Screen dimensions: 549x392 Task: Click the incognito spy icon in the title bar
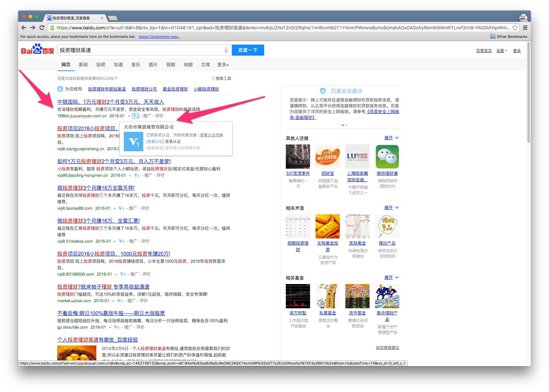(523, 17)
